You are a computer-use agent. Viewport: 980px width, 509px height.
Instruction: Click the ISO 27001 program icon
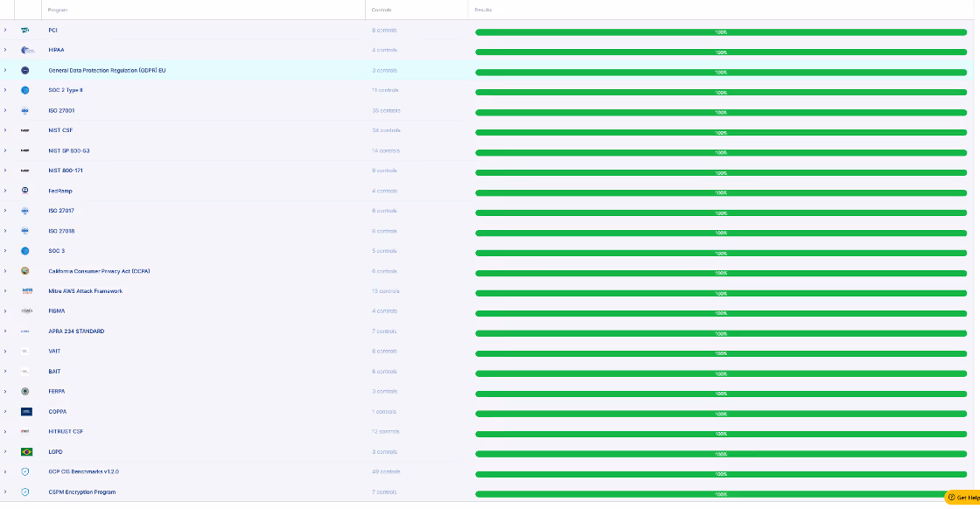pyautogui.click(x=25, y=110)
